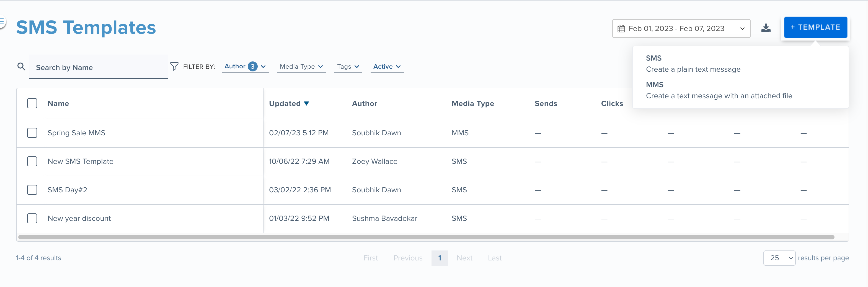868x287 pixels.
Task: Sort by the Media Type column header
Action: (x=473, y=104)
